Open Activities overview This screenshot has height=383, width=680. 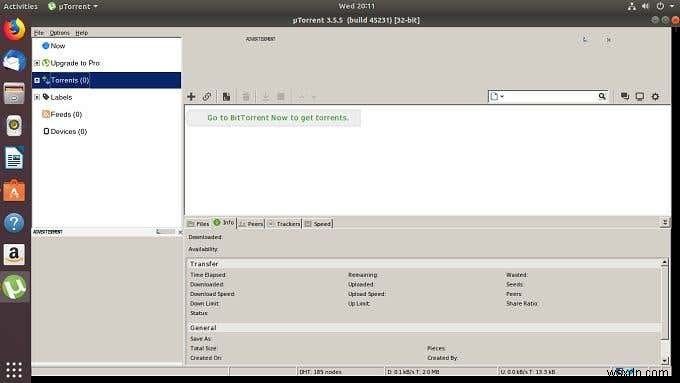tap(20, 7)
